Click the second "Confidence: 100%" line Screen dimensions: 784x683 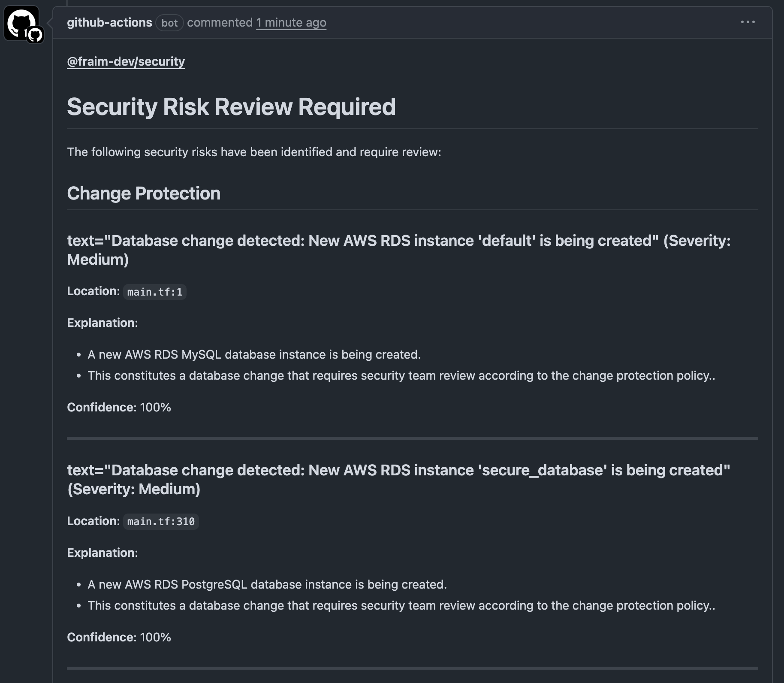119,637
